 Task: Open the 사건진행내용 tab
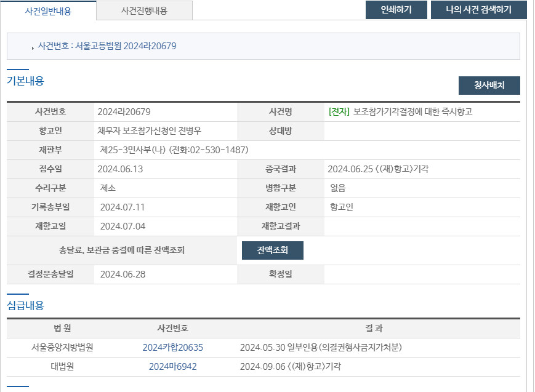[x=144, y=10]
